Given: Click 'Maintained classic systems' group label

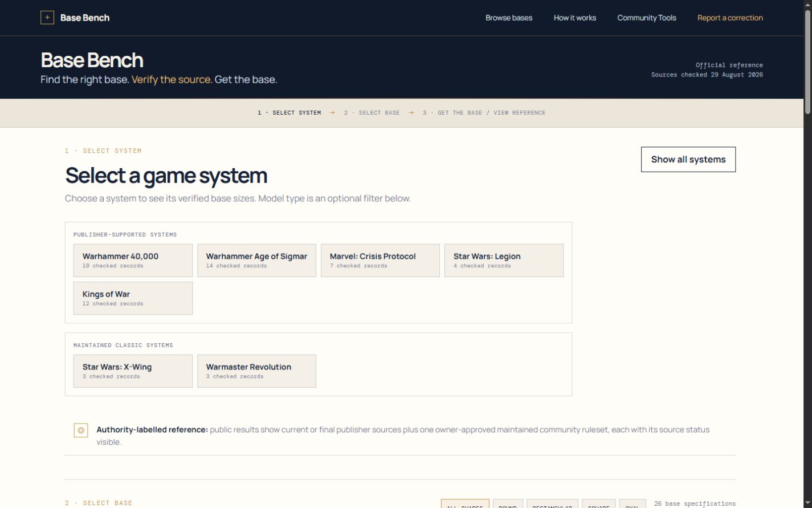Looking at the screenshot, I should 123,346.
